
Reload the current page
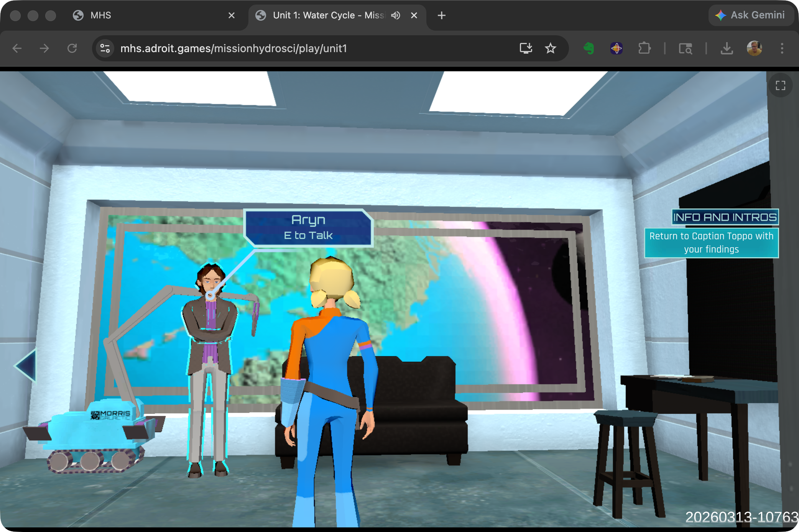[x=72, y=48]
